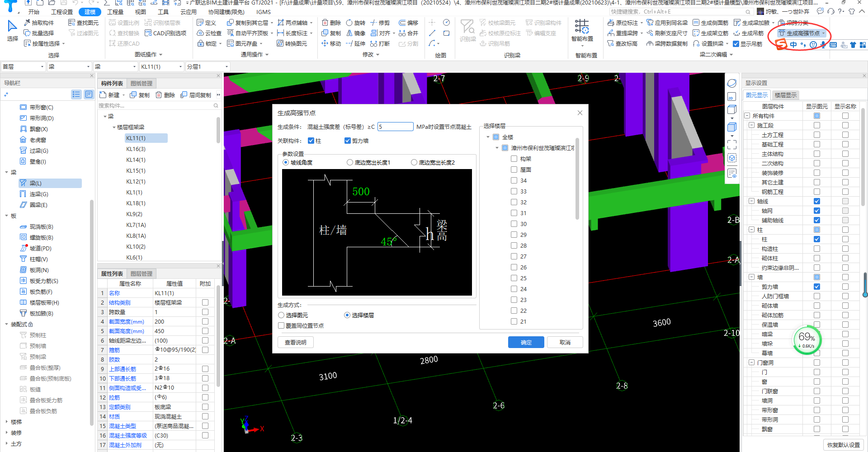Collapse the 板 category in navigation
Screen dimensions: 868x452
click(6, 216)
